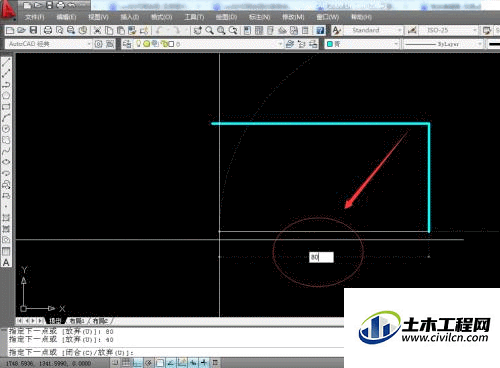This screenshot has width=500, height=368.
Task: Click the Cut (scissors) icon
Action: click(97, 31)
